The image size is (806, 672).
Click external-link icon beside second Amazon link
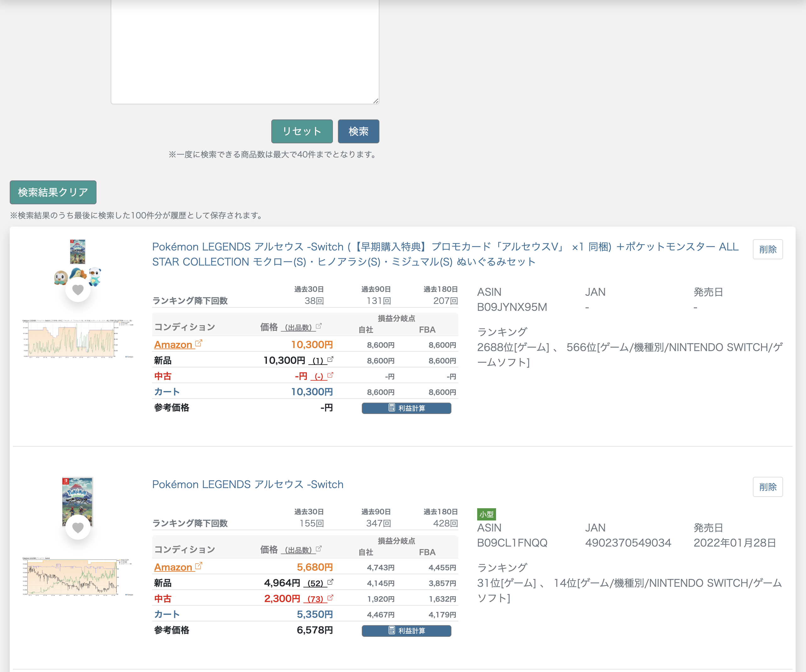(198, 566)
